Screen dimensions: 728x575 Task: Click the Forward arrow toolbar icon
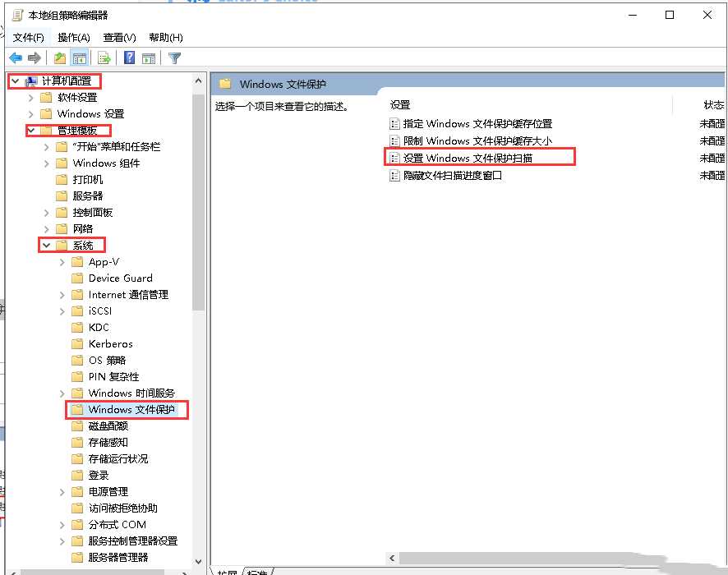(x=35, y=58)
